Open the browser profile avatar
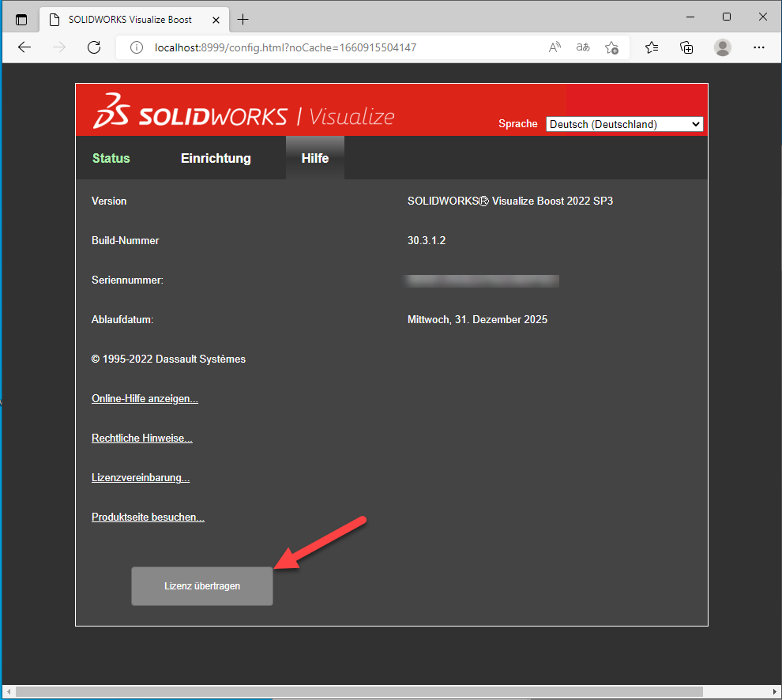Screen dimensions: 782x700 coord(722,47)
